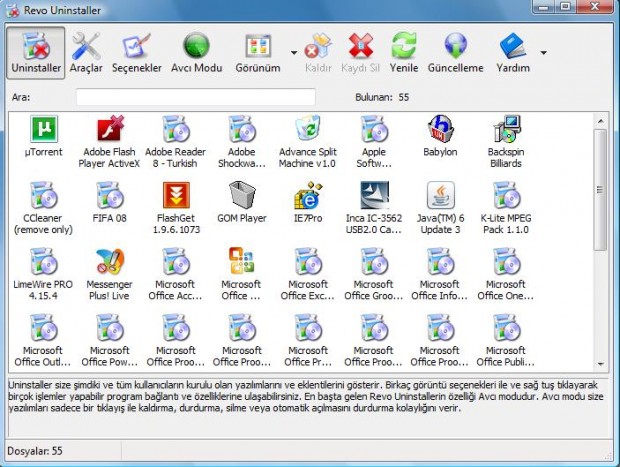Open Yardım help

click(513, 53)
